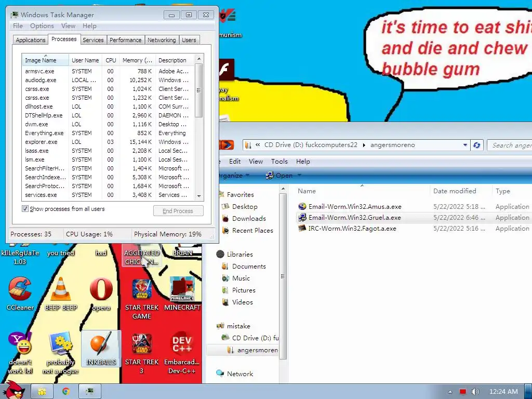Select IRC-Worm.Win32.Fagot.a.exe file icon
The height and width of the screenshot is (399, 532).
point(302,229)
